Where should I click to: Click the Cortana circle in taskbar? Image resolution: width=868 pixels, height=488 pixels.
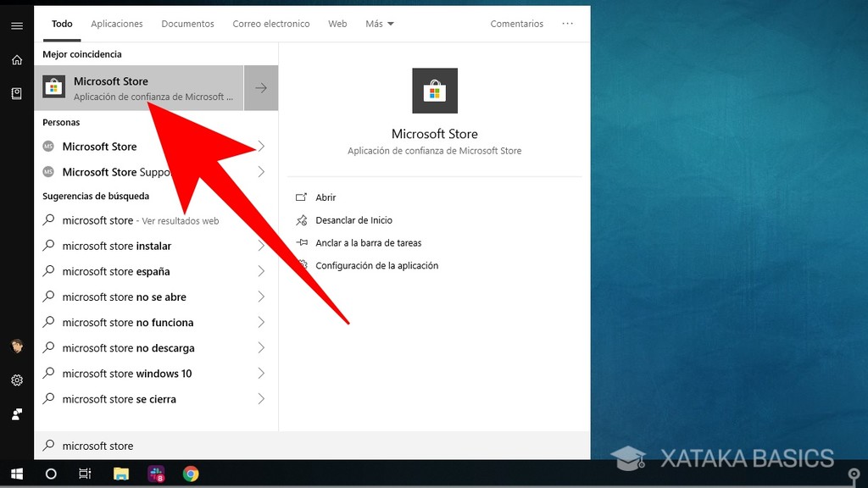click(50, 474)
